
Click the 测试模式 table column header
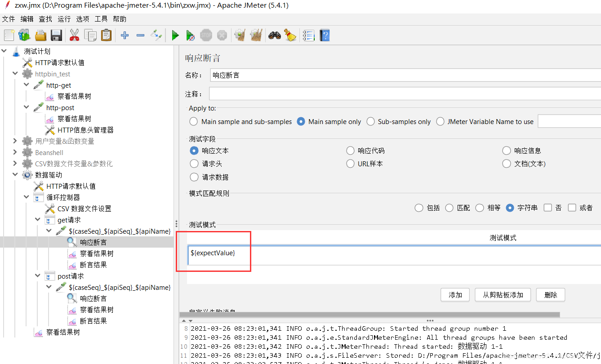click(x=503, y=238)
